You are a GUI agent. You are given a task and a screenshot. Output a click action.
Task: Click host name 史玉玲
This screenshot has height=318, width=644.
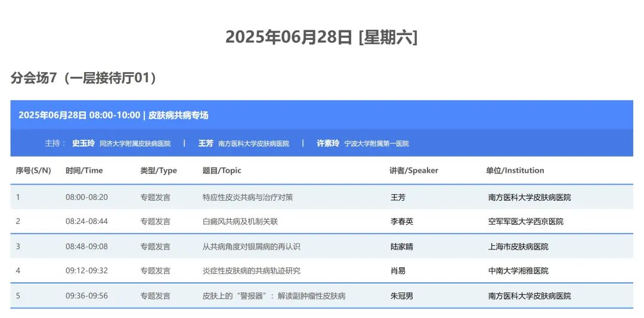(83, 144)
